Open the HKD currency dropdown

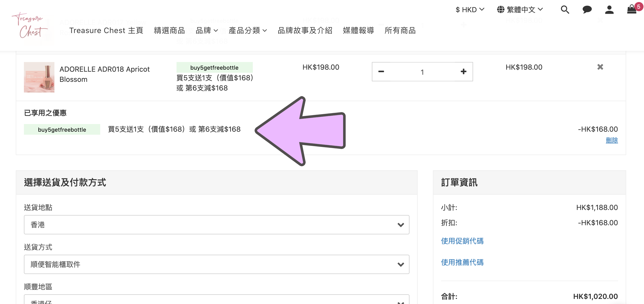point(470,10)
